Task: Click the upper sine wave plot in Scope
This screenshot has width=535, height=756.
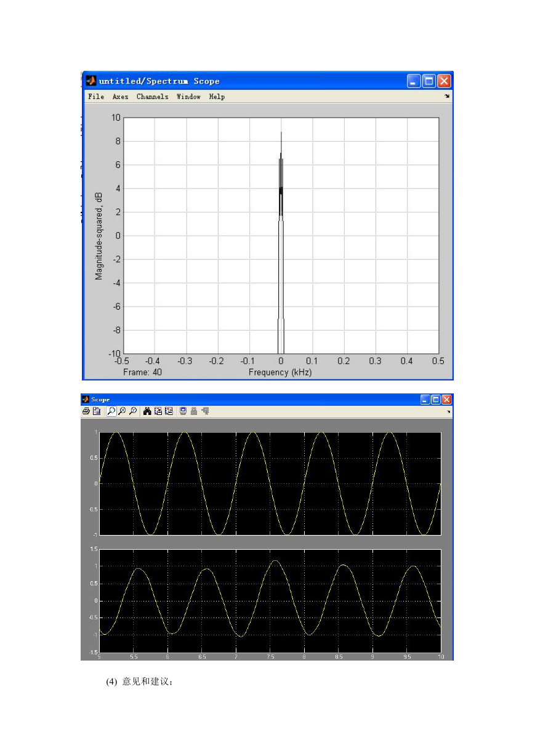Action: pos(270,483)
